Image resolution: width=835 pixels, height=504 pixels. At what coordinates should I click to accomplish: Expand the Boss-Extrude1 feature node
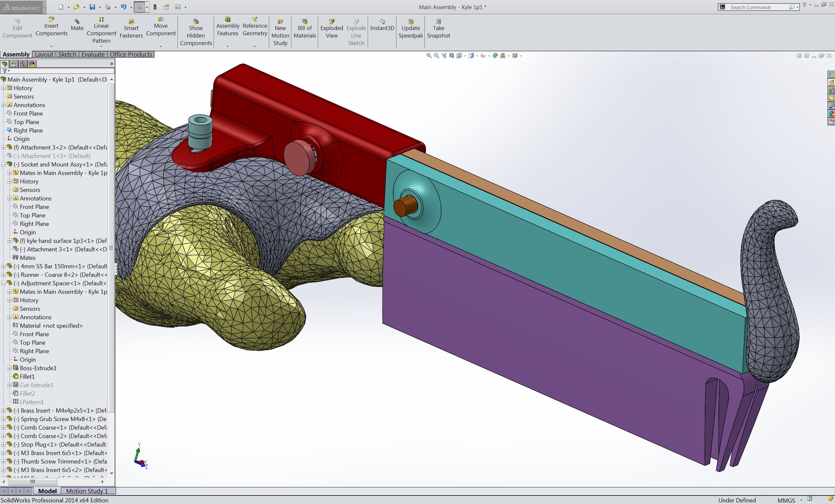tap(9, 368)
